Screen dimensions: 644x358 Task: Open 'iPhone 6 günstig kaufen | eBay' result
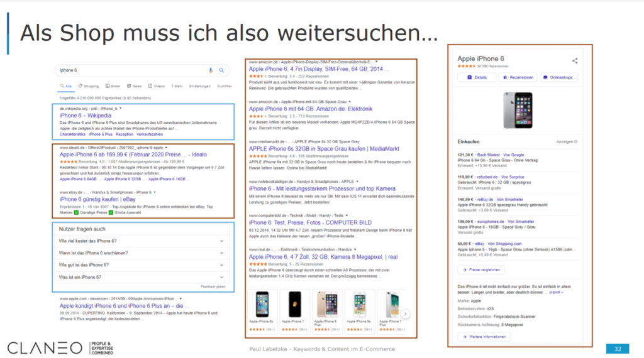[97, 199]
